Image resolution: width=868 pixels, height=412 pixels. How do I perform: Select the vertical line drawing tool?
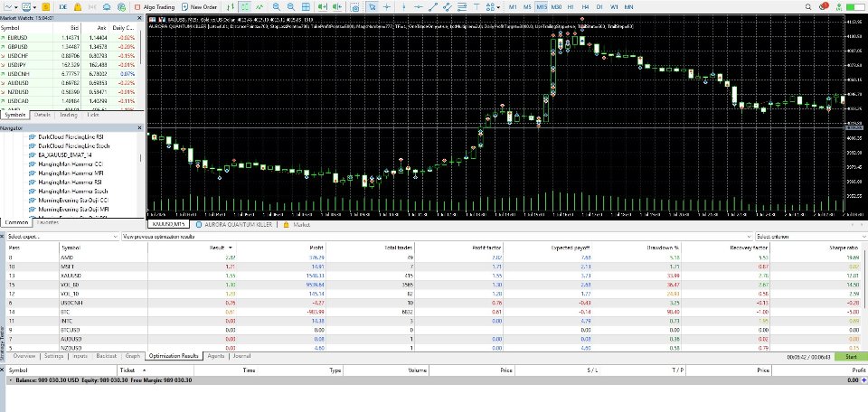pyautogui.click(x=403, y=7)
